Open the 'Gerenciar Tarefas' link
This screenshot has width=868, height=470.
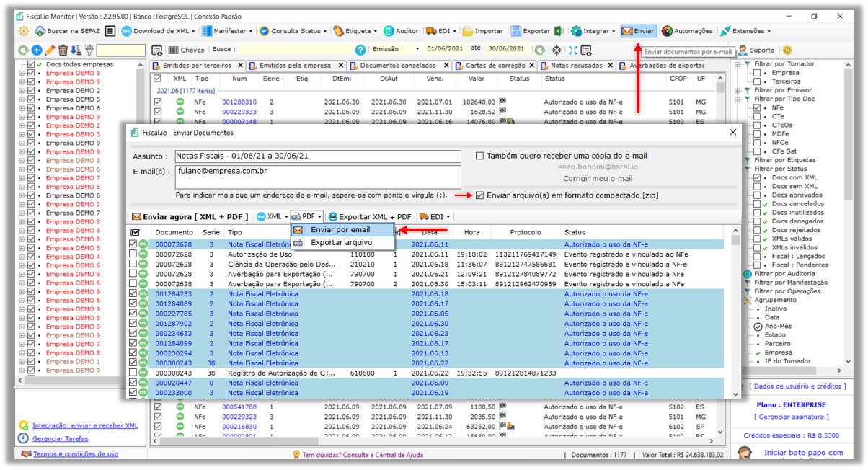pyautogui.click(x=62, y=439)
